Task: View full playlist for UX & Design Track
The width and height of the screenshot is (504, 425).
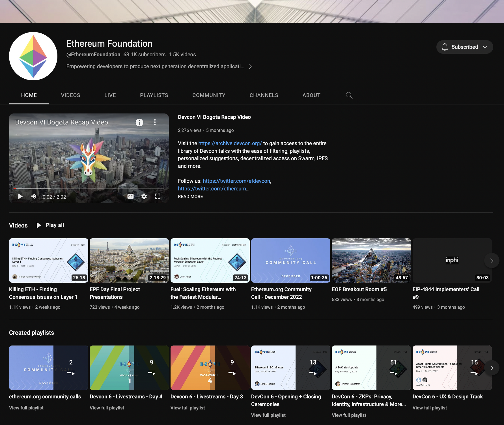Action: (430, 408)
